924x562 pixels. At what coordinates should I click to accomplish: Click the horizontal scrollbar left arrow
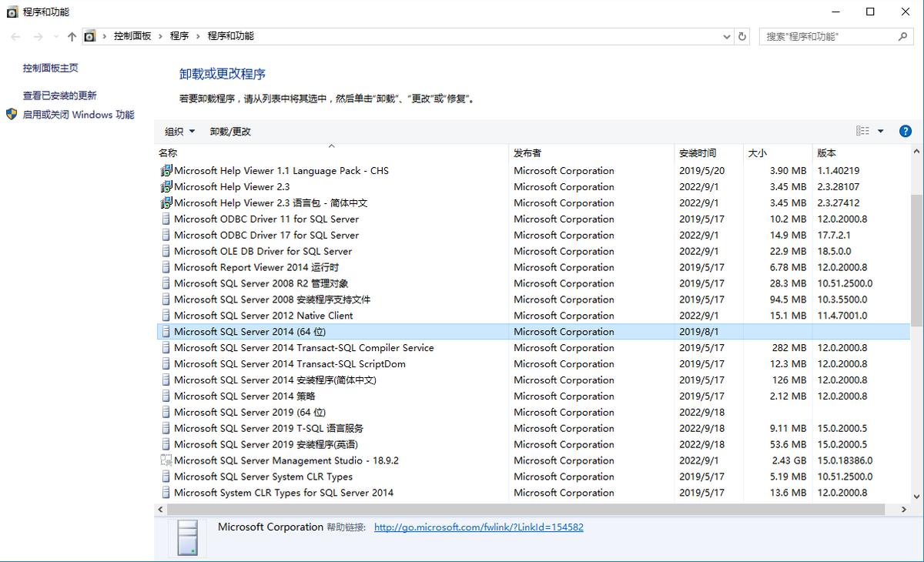(161, 510)
